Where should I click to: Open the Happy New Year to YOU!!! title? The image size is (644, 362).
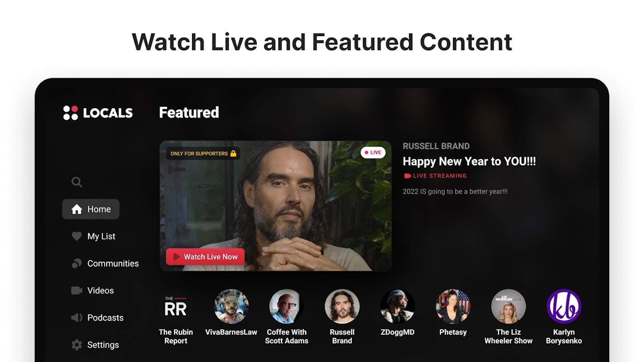469,162
